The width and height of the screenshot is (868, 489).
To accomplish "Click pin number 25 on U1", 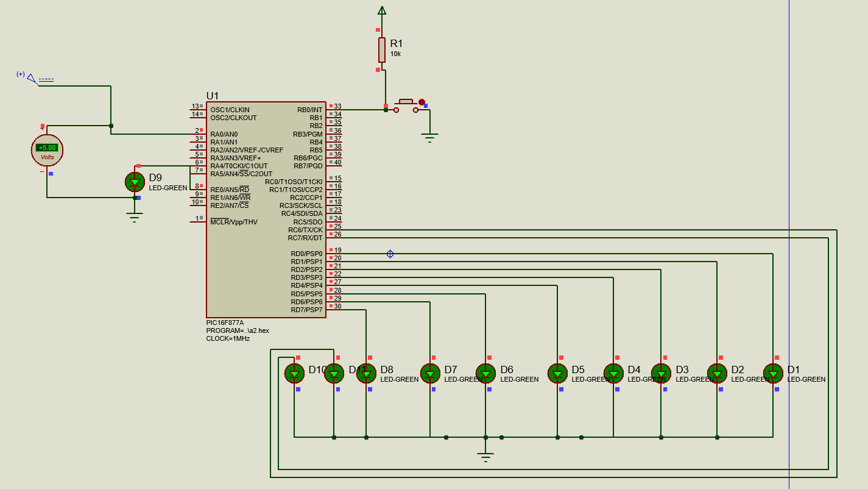I will (337, 226).
